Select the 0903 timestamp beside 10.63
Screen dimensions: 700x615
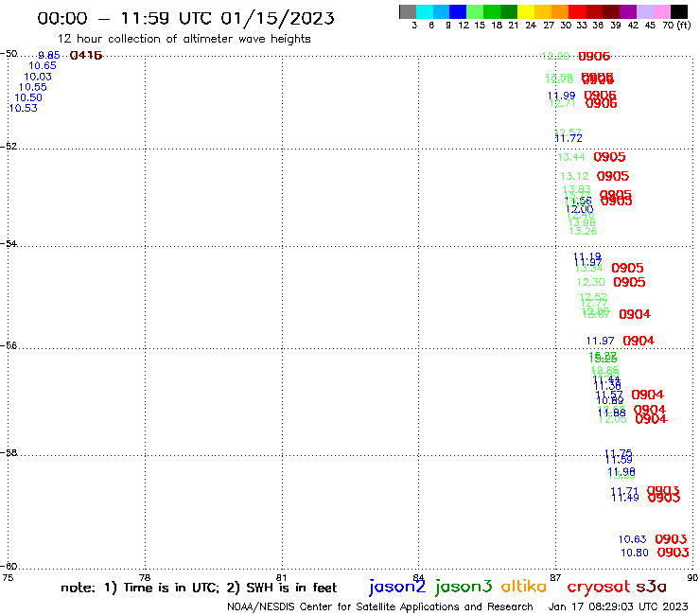[x=671, y=539]
